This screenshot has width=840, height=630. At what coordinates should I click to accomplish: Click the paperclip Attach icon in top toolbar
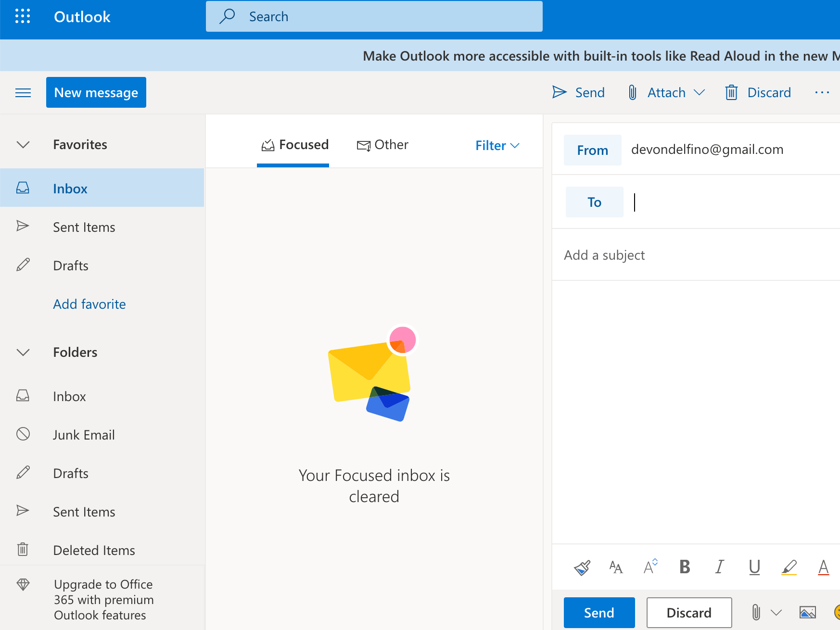[633, 92]
